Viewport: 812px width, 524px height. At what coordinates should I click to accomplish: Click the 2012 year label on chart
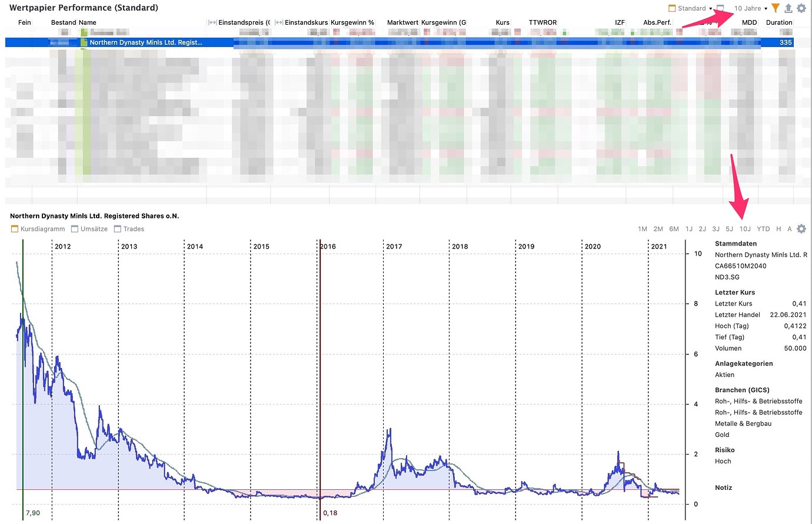63,246
